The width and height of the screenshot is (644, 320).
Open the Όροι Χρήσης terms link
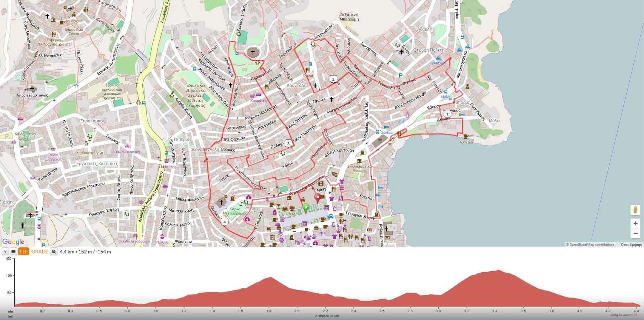631,245
